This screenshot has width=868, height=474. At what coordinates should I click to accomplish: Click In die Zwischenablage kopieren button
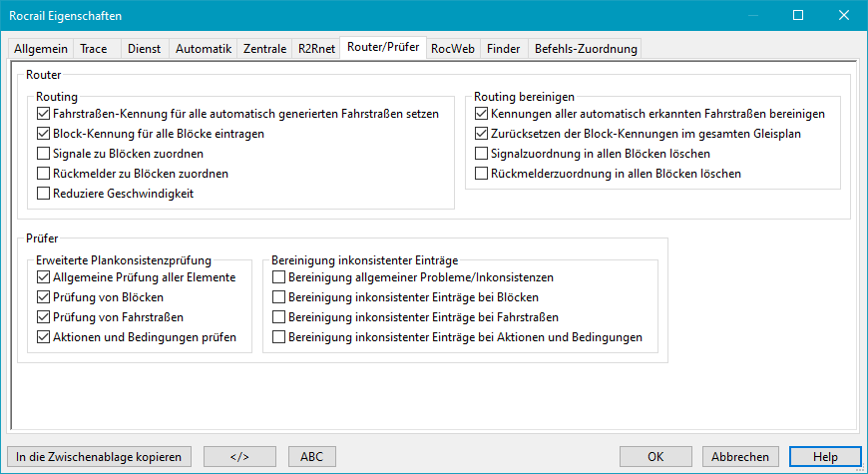coord(99,456)
